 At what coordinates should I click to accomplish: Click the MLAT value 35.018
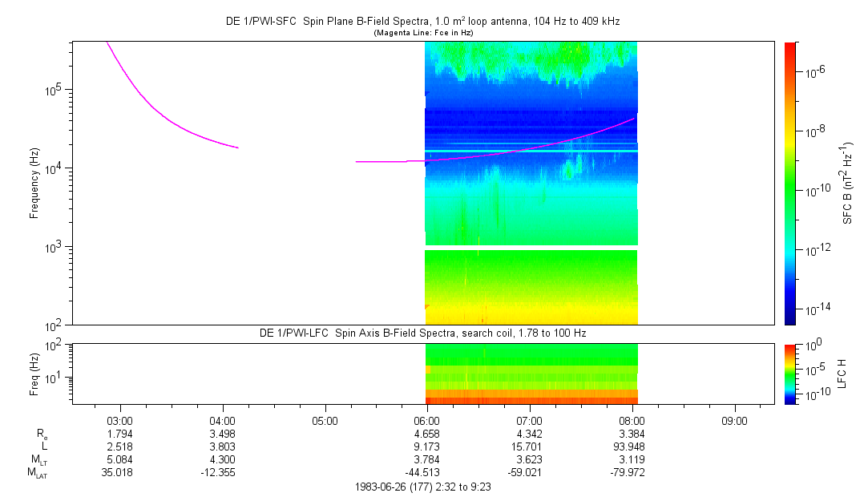pyautogui.click(x=117, y=473)
